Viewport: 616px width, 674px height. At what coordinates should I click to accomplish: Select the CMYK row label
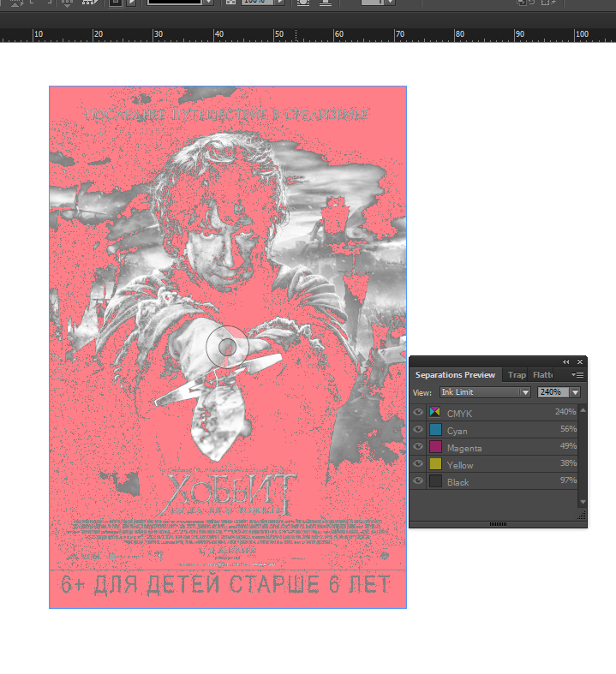click(x=459, y=414)
